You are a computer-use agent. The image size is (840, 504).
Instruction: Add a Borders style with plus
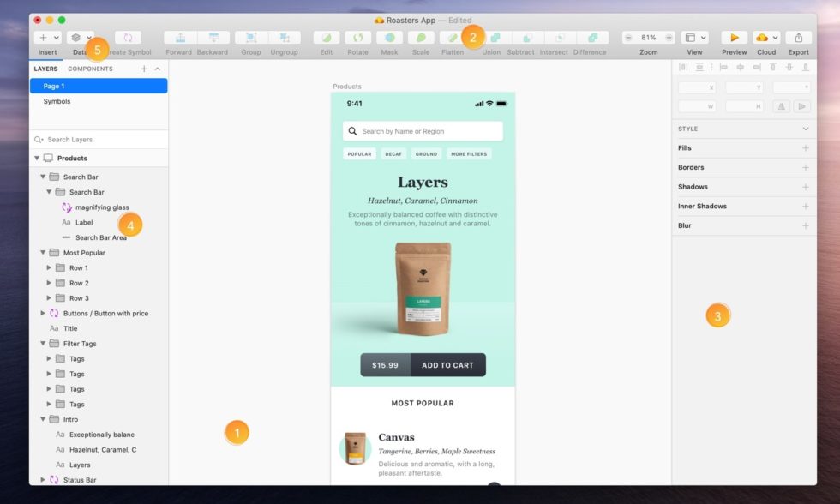[x=805, y=168]
